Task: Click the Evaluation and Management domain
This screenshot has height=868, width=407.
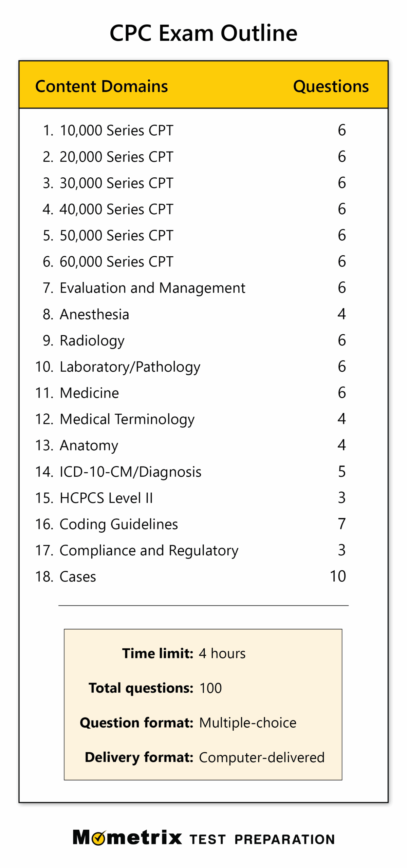Action: pyautogui.click(x=152, y=288)
